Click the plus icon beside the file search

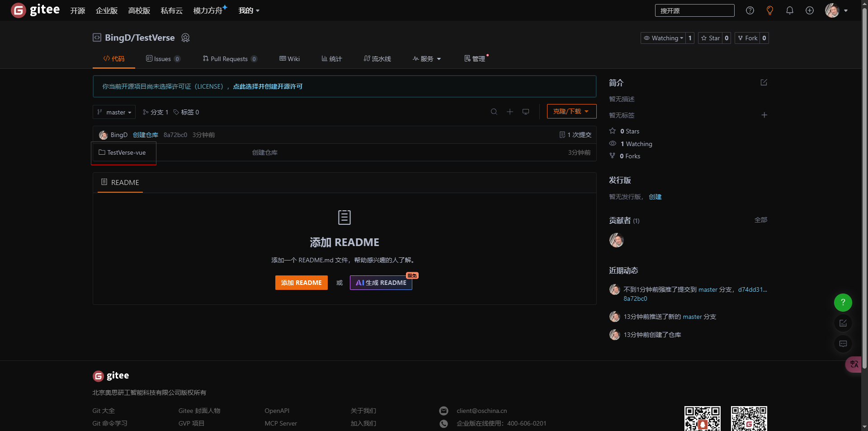point(510,112)
